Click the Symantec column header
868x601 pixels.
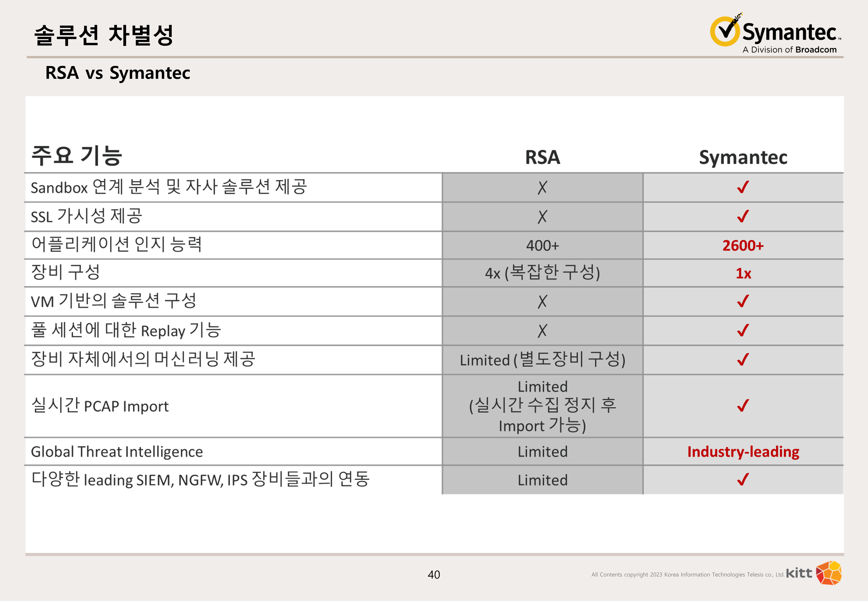[743, 157]
